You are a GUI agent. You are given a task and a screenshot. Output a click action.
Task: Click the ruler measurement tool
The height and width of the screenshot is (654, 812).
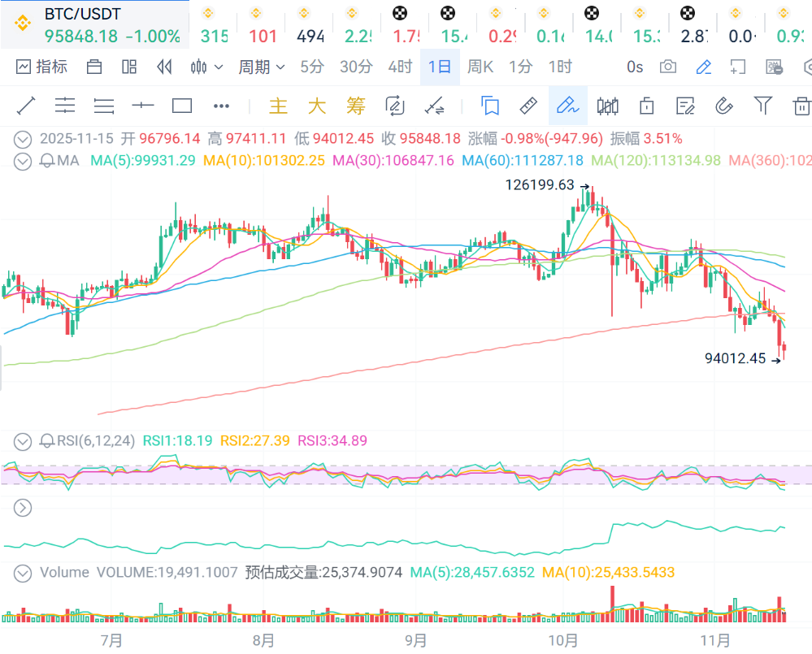528,106
